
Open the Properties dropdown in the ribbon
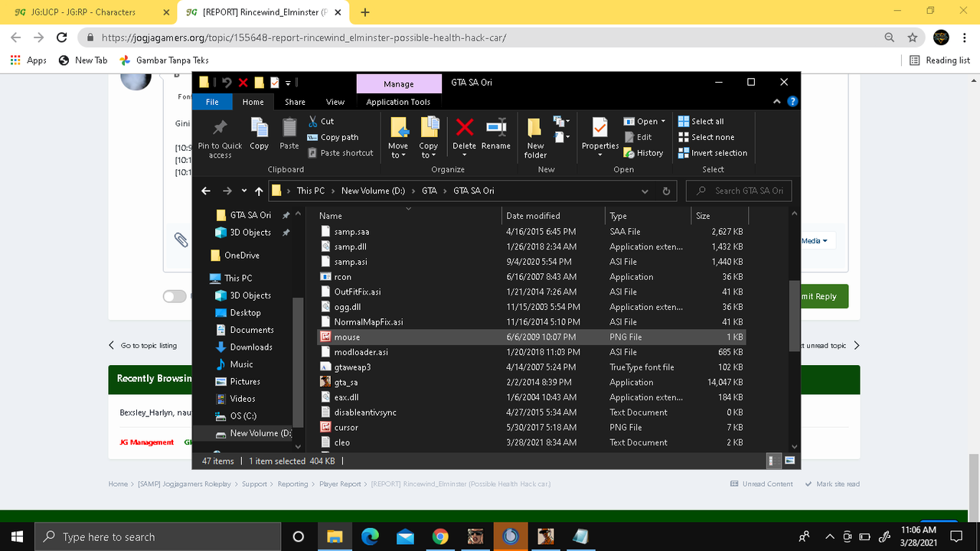tap(600, 150)
